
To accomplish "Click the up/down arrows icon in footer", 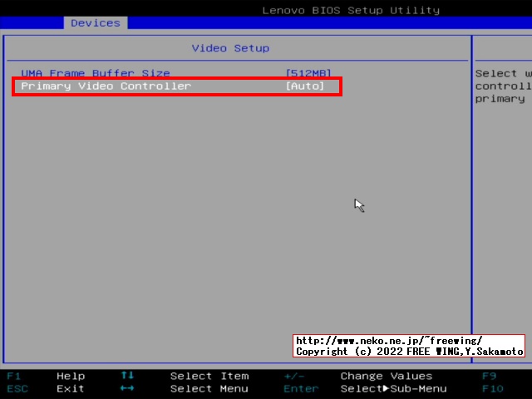I will point(127,376).
